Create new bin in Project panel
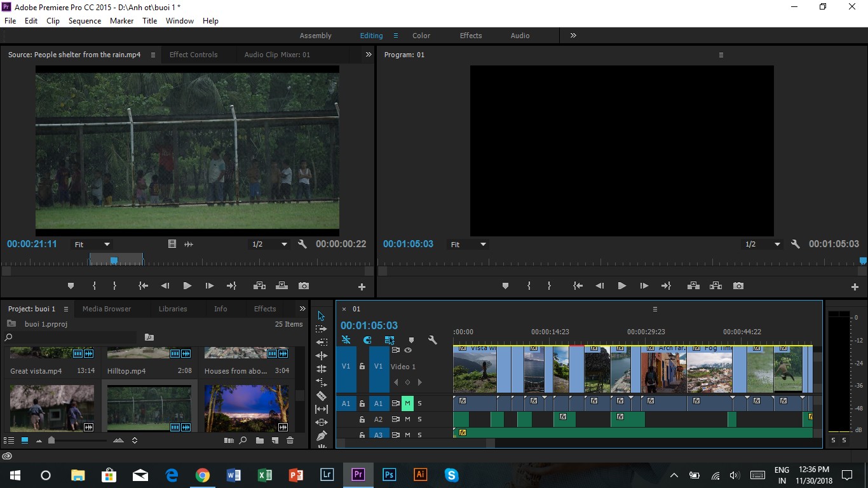Screen dimensions: 868x488 260,440
